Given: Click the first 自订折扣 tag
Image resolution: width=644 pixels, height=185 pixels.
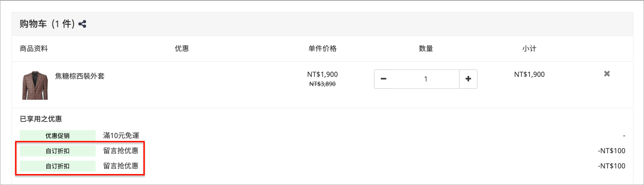Looking at the screenshot, I should point(57,151).
